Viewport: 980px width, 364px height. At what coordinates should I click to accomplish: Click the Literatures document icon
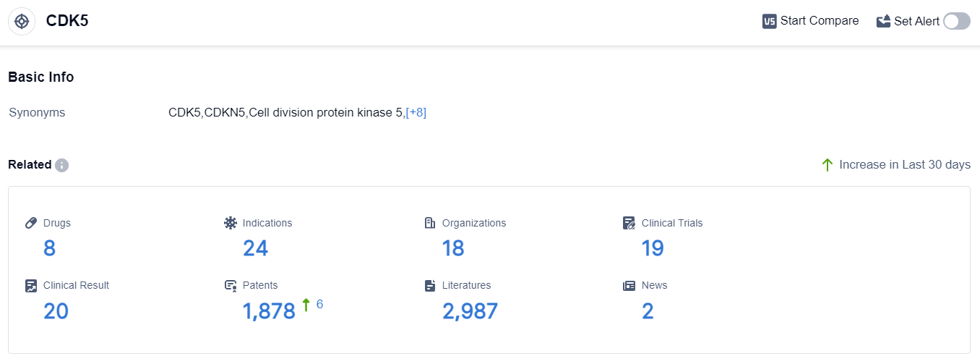pyautogui.click(x=430, y=285)
